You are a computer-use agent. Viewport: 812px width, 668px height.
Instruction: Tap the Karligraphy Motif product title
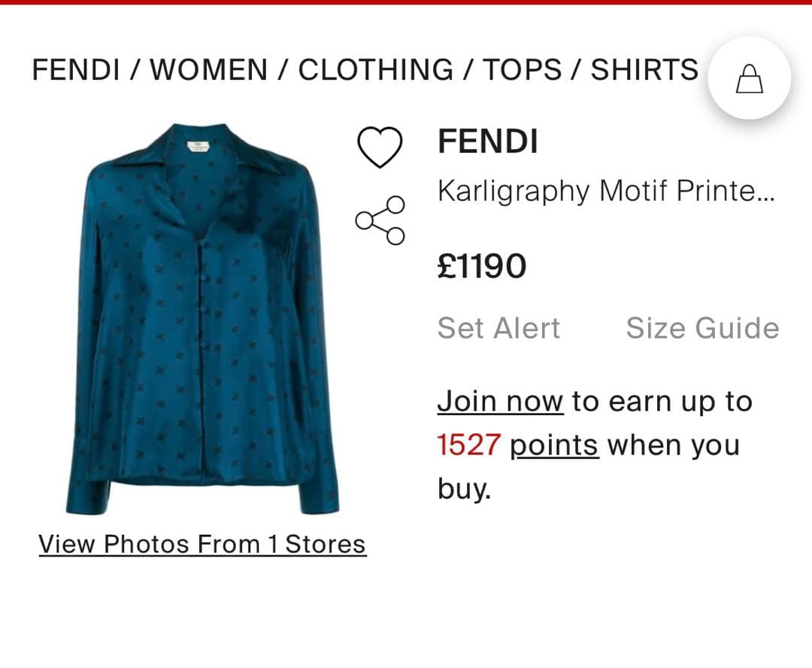coord(601,191)
